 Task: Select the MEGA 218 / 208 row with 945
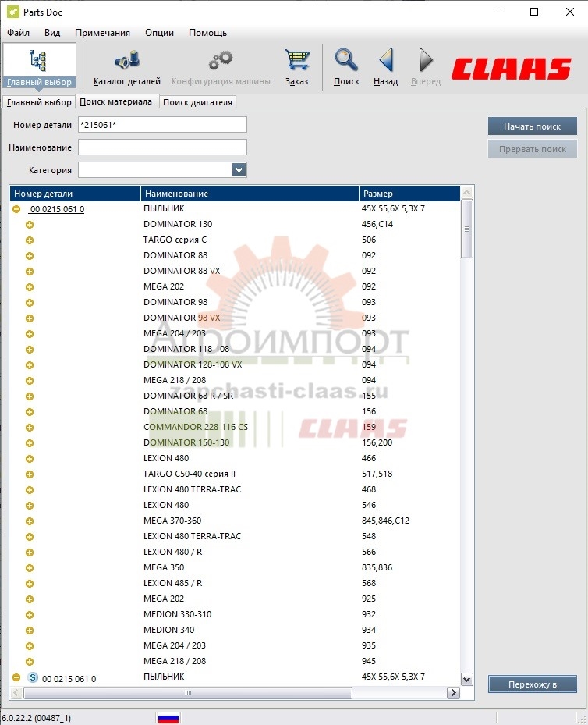[x=235, y=661]
